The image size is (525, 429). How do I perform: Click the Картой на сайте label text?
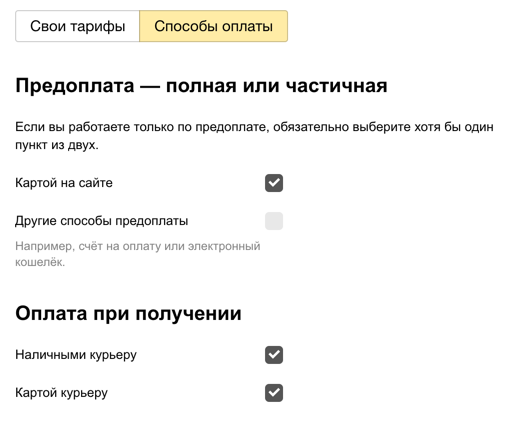(x=64, y=183)
